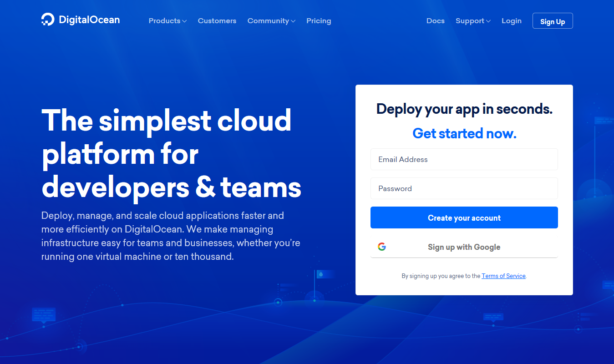Click the 'Get started now.' heading
Image resolution: width=614 pixels, height=364 pixels.
coord(464,133)
